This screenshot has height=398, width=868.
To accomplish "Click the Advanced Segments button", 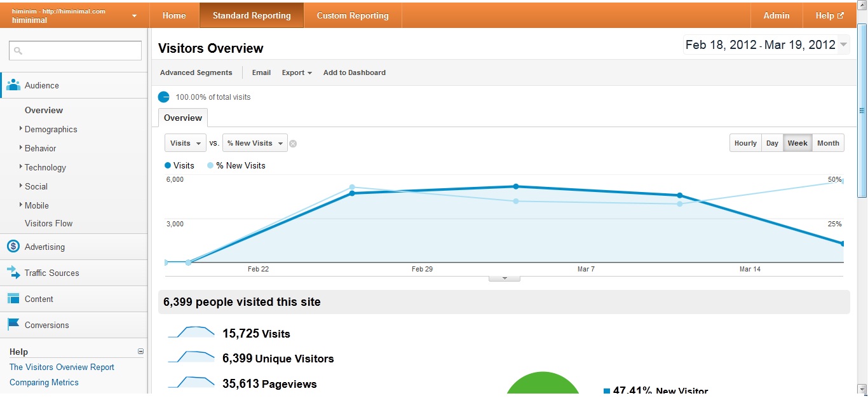I will pos(196,72).
